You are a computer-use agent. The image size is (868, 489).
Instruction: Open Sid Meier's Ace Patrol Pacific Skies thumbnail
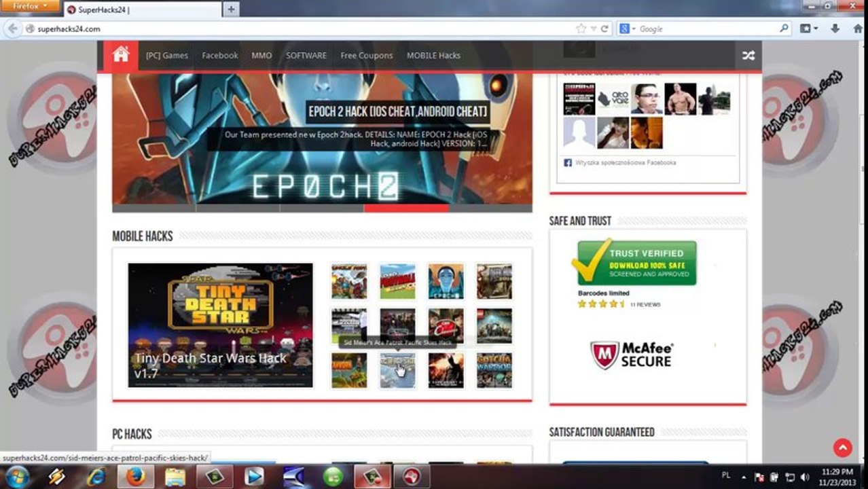[397, 370]
